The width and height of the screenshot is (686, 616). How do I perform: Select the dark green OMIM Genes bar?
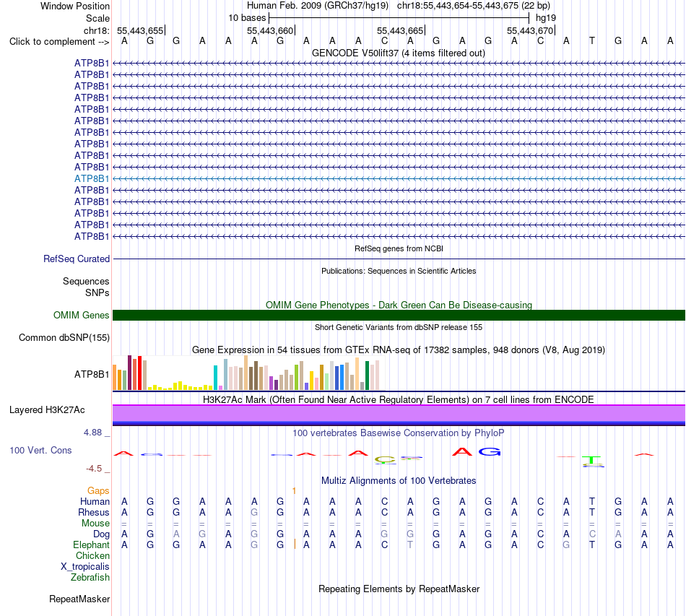click(399, 315)
